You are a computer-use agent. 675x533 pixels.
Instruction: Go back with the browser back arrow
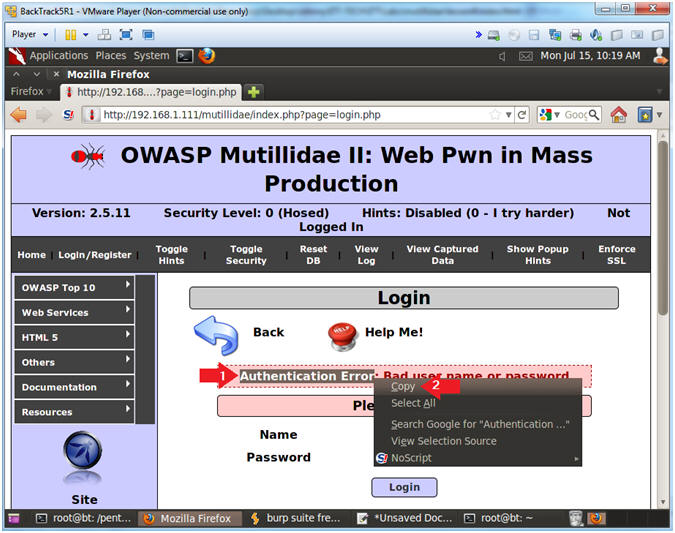tap(19, 115)
